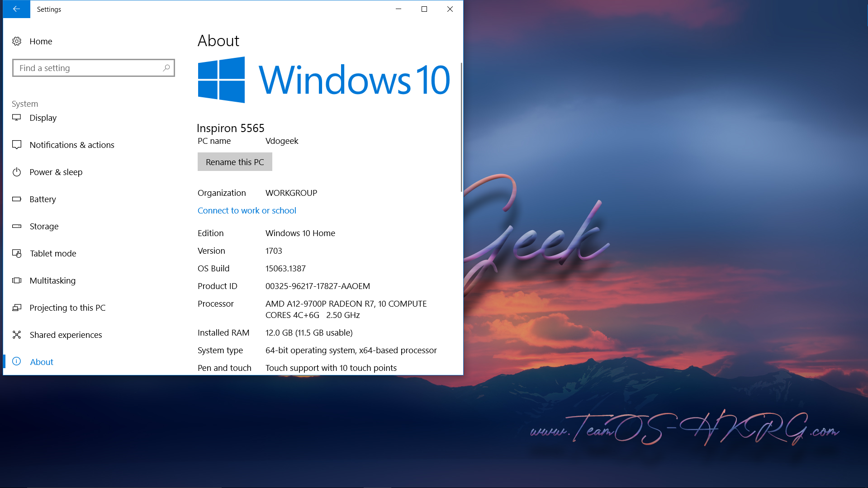Open Battery settings
This screenshot has width=868, height=488.
point(43,199)
